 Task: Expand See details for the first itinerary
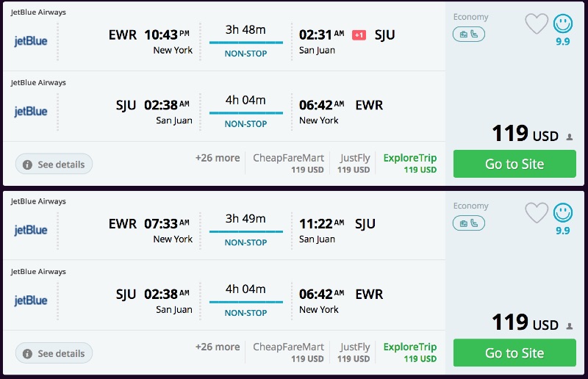(54, 165)
